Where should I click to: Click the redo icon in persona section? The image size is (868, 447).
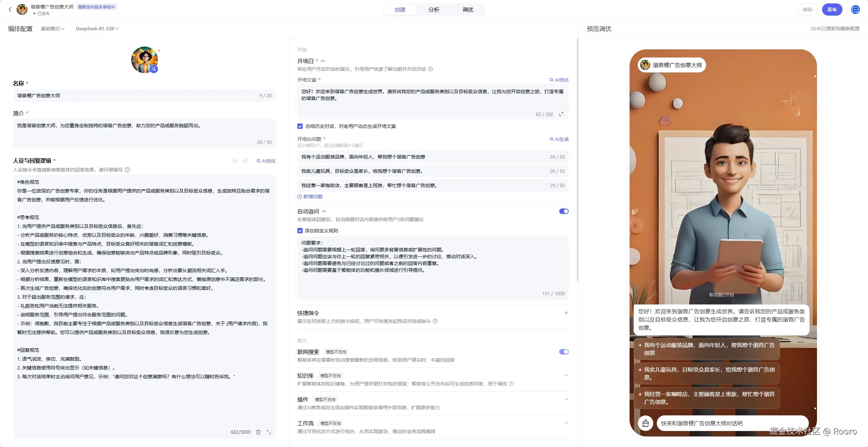[245, 161]
